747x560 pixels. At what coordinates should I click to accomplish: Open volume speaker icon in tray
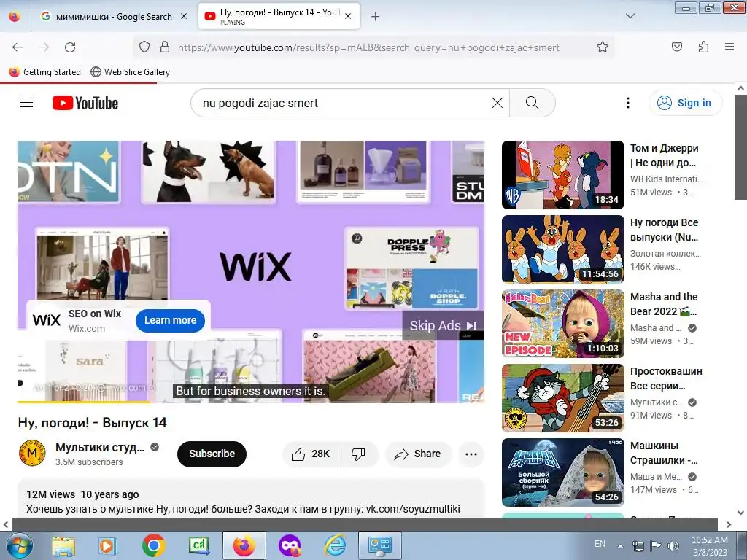(x=673, y=546)
